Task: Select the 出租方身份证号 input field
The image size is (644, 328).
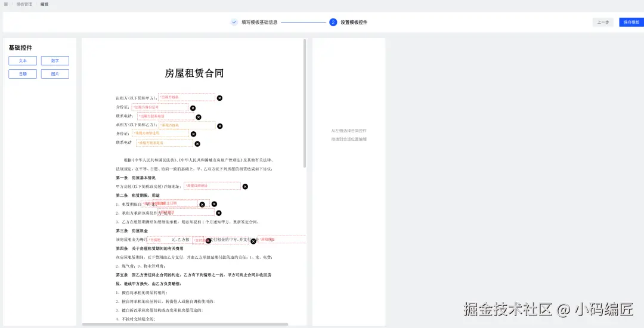Action: point(160,107)
